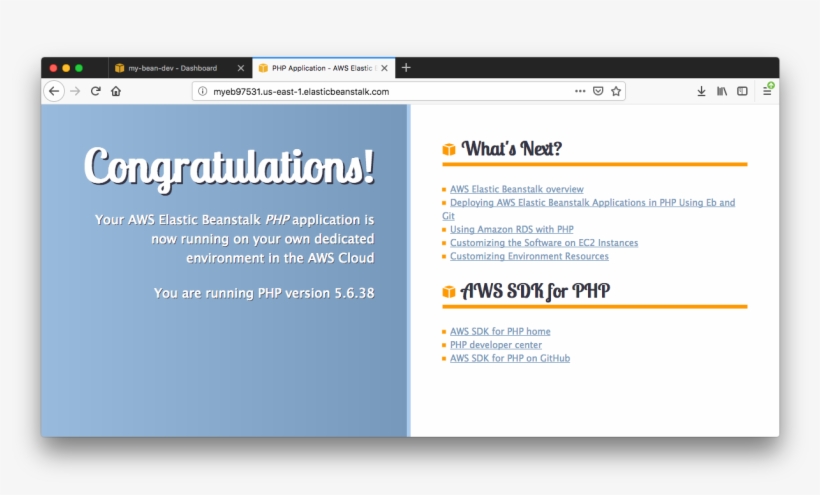Visit the Customizing Environment Resources link

529,256
